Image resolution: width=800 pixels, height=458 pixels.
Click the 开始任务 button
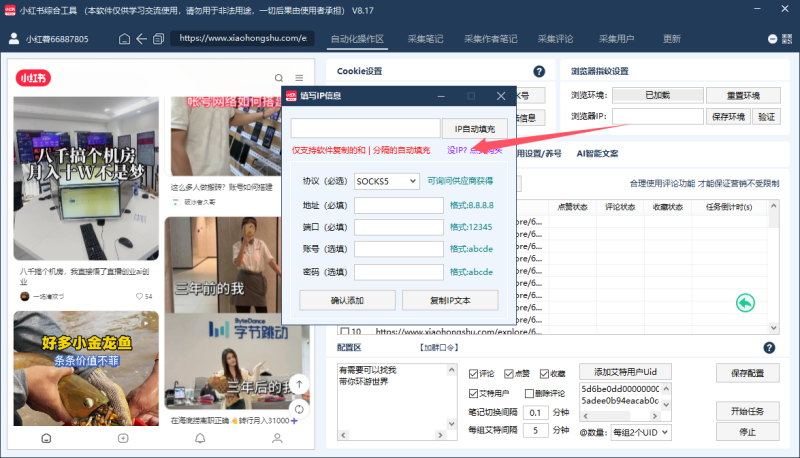747,411
